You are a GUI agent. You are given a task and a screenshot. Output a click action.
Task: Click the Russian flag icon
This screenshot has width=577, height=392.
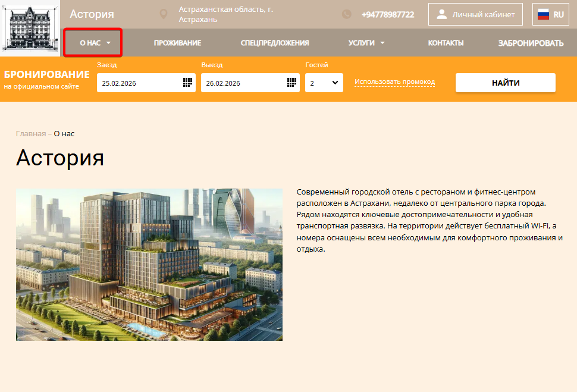543,14
